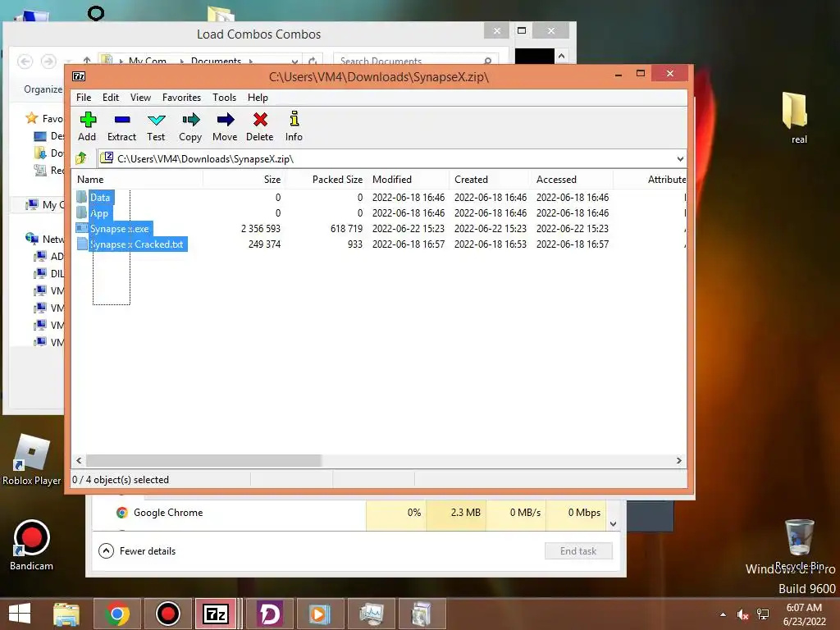Click the 7-Zip scroll left arrow

80,461
